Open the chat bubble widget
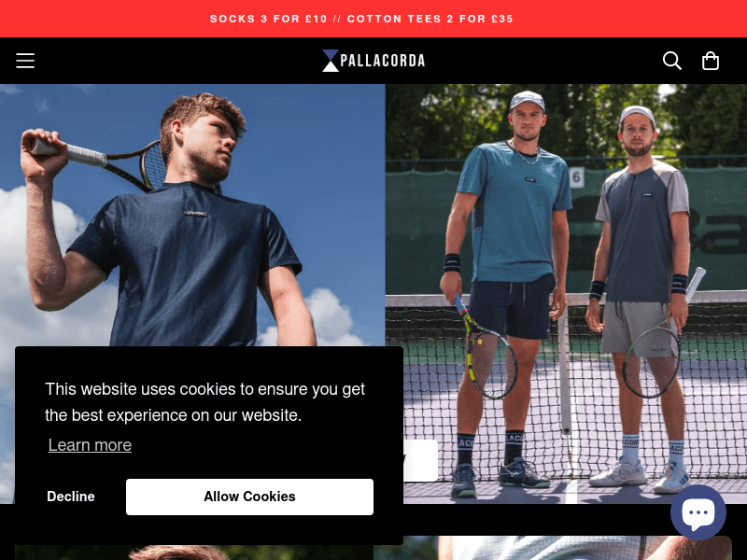Image resolution: width=747 pixels, height=560 pixels. click(x=698, y=512)
